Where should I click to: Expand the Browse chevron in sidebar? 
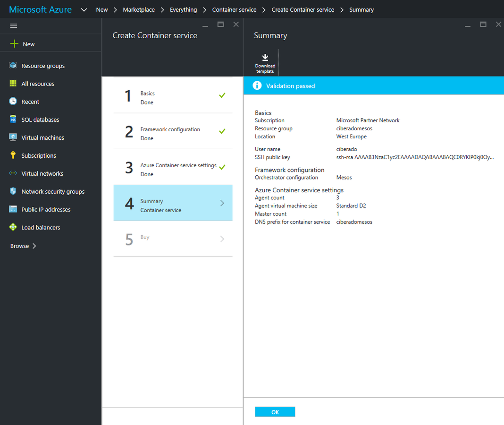pyautogui.click(x=34, y=246)
